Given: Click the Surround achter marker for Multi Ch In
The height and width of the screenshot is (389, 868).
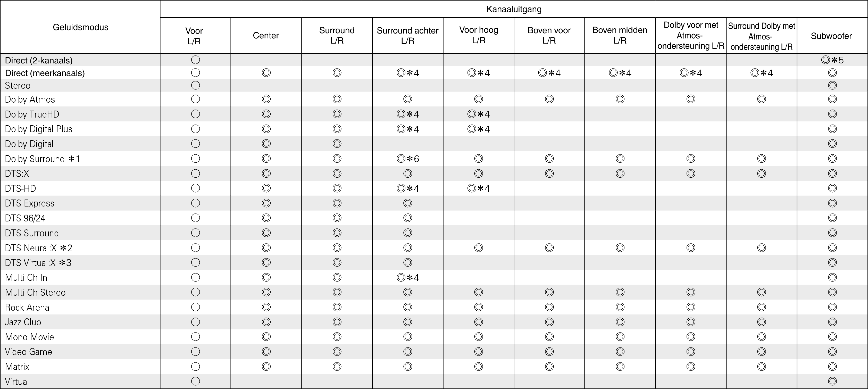Looking at the screenshot, I should tap(407, 277).
